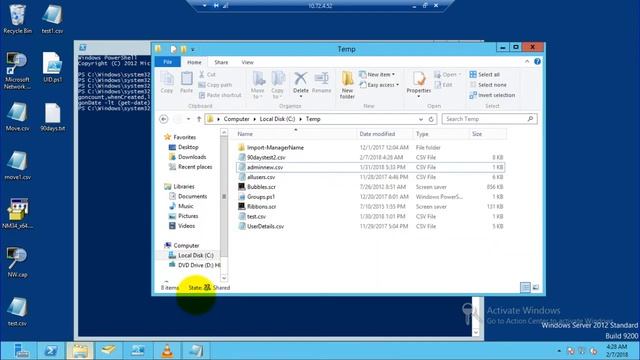Click Computer in the address bar
The width and height of the screenshot is (640, 360).
coord(236,119)
